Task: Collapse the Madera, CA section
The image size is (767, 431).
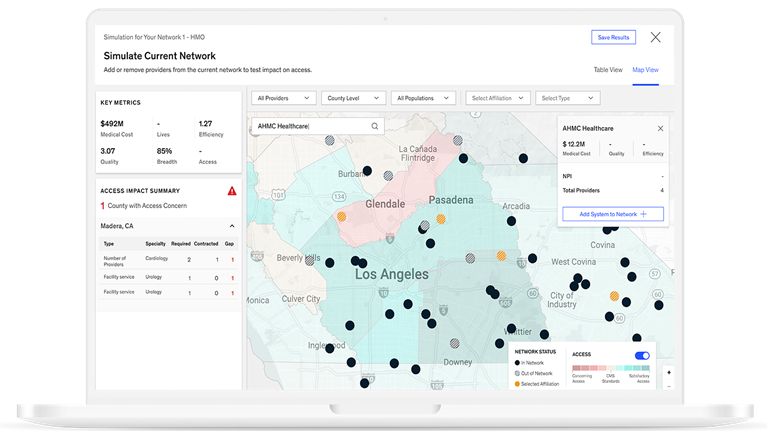Action: click(x=232, y=226)
